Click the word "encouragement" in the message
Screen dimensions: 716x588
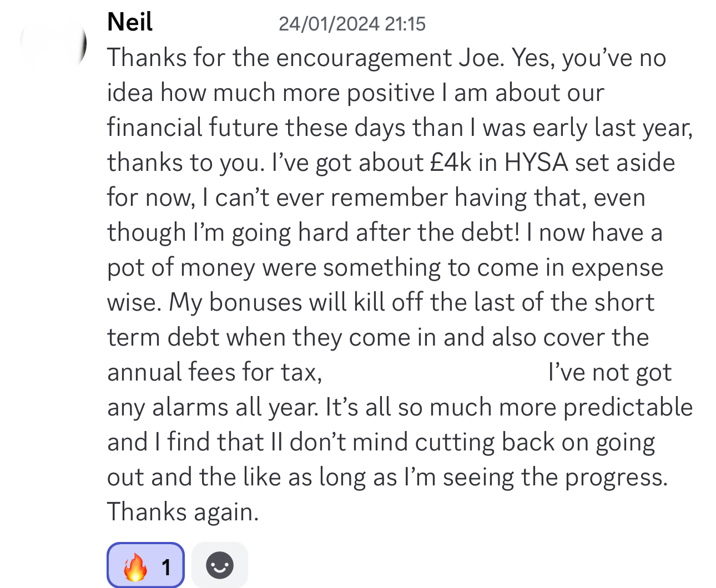[x=364, y=58]
